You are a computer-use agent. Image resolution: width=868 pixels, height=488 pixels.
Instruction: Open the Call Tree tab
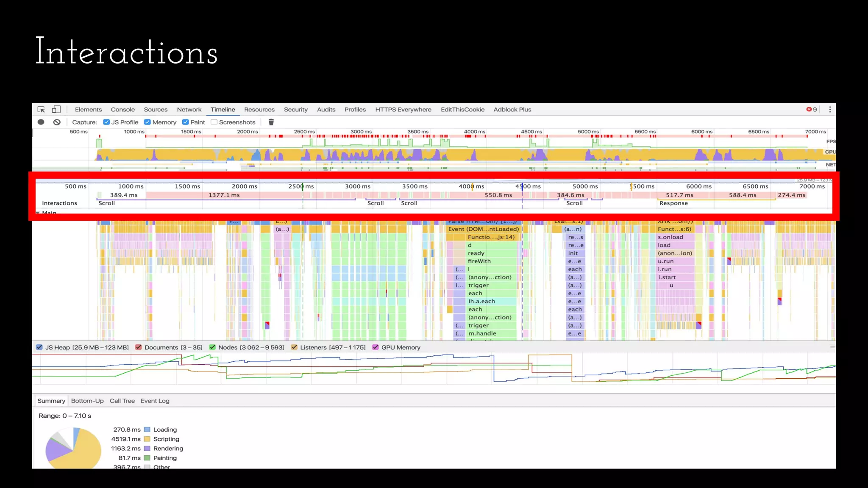pos(122,401)
